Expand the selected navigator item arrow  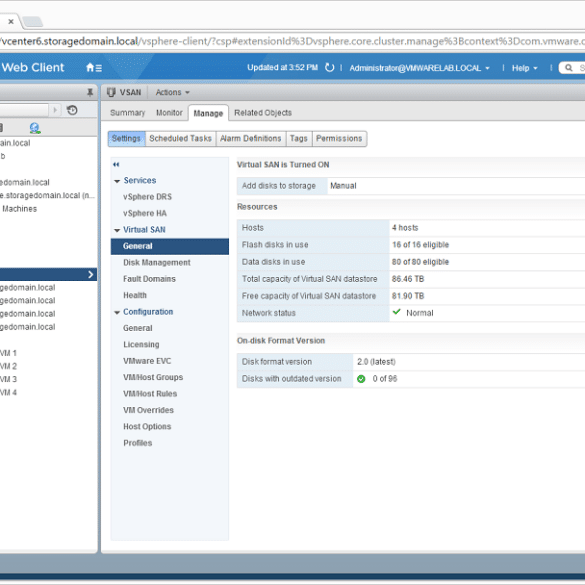[91, 275]
